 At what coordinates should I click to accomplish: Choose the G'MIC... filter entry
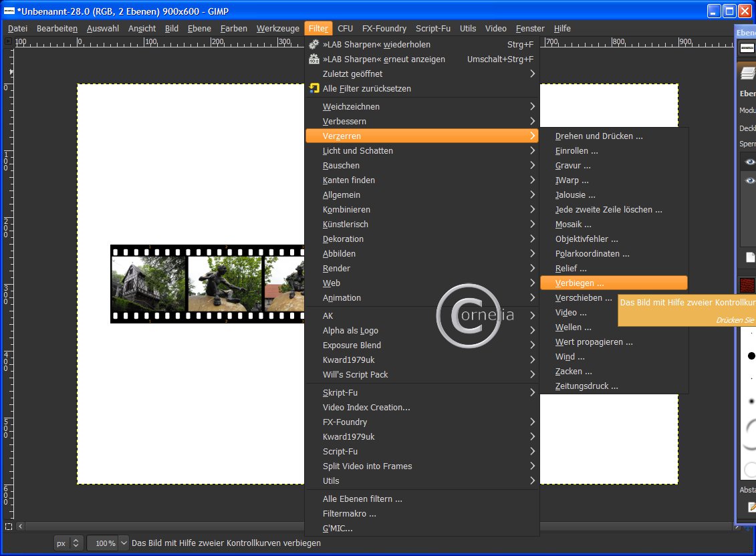(338, 528)
